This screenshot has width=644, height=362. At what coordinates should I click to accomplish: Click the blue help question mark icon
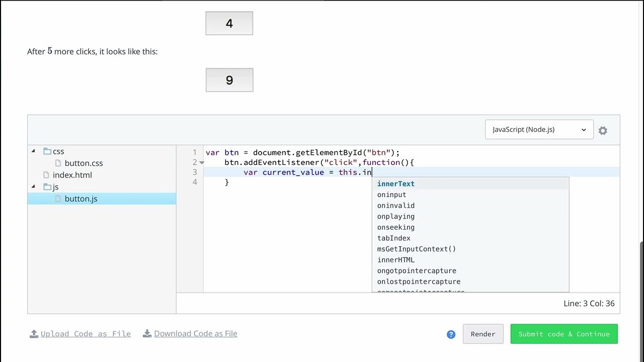[451, 334]
